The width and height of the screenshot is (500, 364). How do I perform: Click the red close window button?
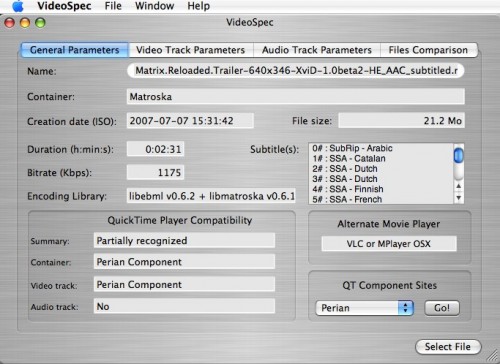(10, 23)
